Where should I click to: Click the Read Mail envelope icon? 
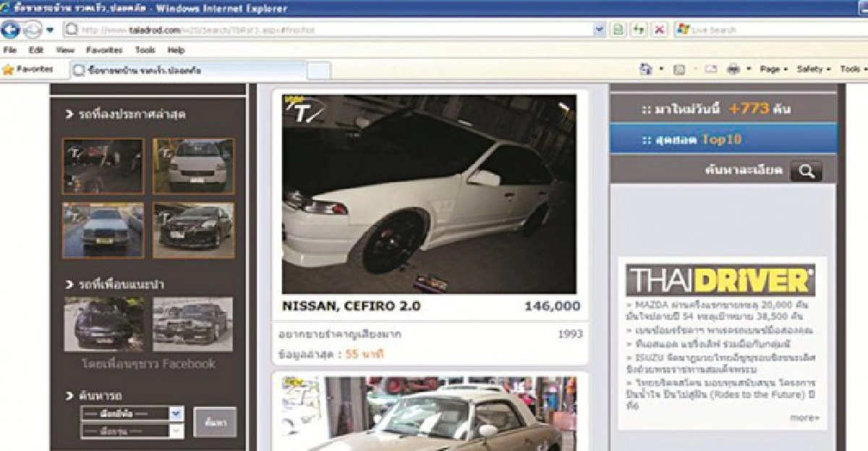coord(710,69)
